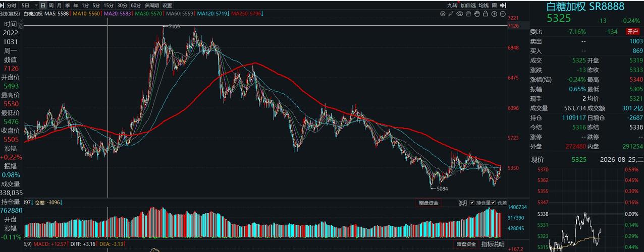Click 暗盘资金 button in volume panel

point(430,203)
